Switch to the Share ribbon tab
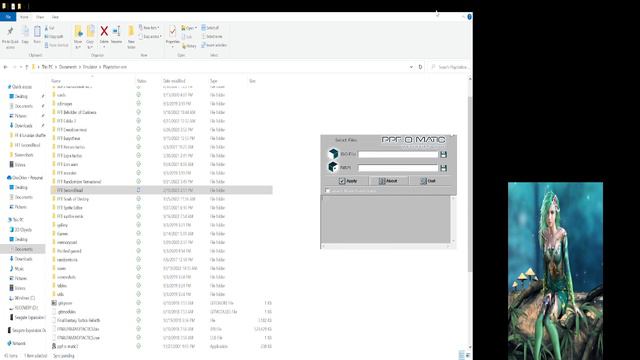 click(x=40, y=17)
